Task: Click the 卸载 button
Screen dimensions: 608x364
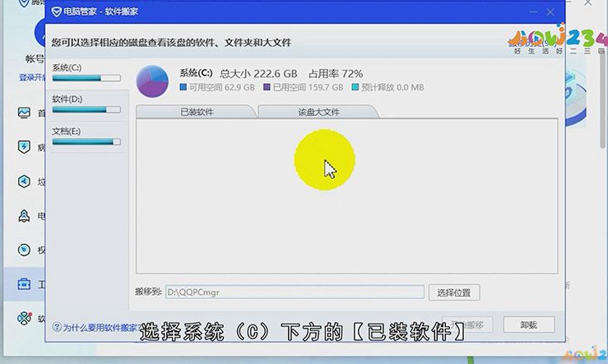Action: pos(528,325)
